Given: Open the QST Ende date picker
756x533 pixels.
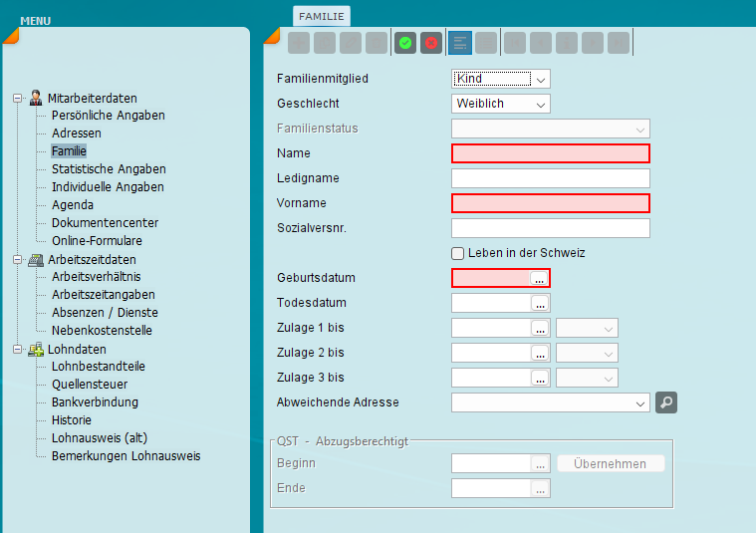Looking at the screenshot, I should (x=540, y=488).
